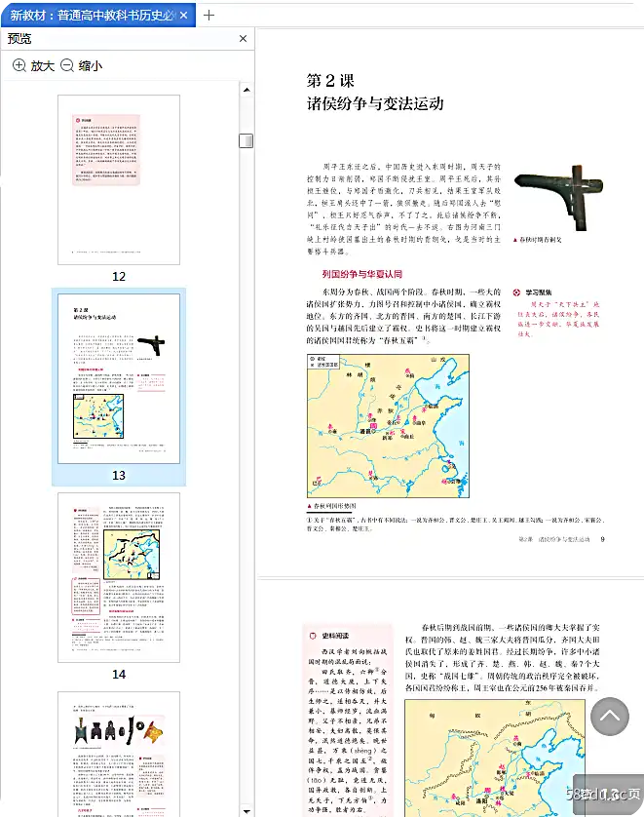Click thumbnail scrollbar down arrow
The height and width of the screenshot is (817, 644).
pos(246,811)
